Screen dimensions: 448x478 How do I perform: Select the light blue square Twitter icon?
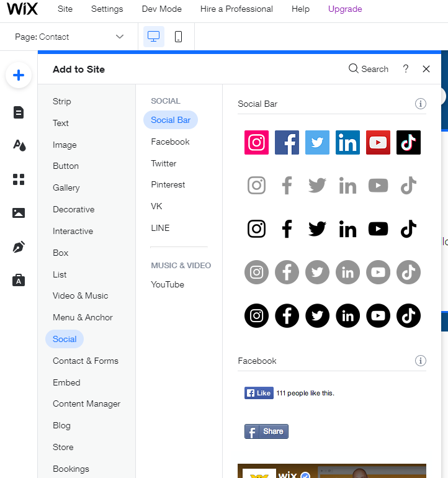point(317,142)
